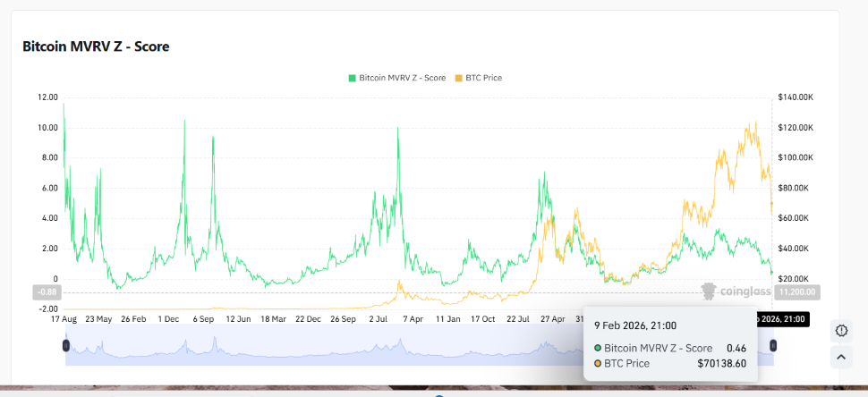
Task: Click the 12 Jun date axis label
Action: (x=239, y=319)
